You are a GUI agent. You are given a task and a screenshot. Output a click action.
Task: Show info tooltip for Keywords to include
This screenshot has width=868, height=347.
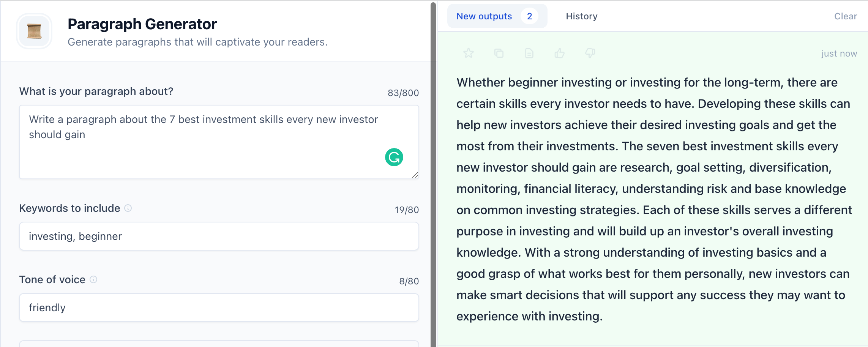128,208
